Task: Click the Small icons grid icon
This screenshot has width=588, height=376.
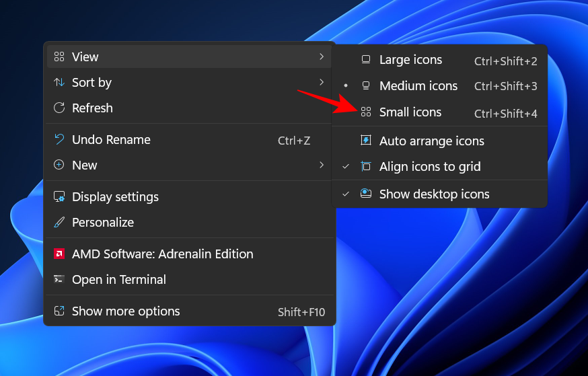Action: coord(366,112)
